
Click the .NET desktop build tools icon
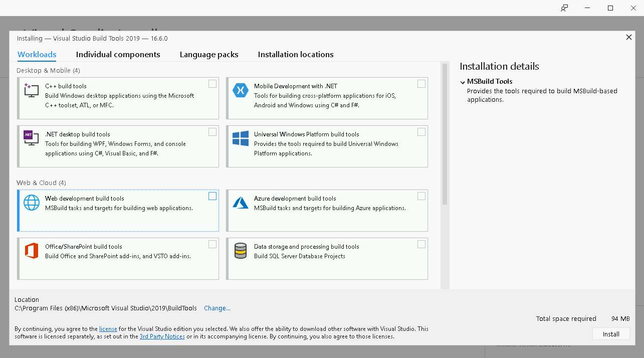click(x=31, y=139)
